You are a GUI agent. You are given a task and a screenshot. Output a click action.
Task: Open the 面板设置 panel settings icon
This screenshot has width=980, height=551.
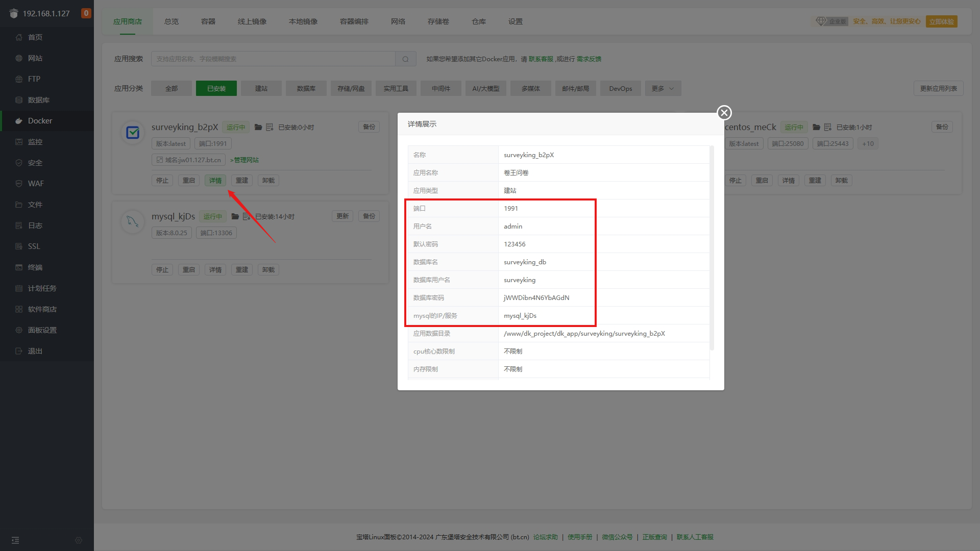(x=19, y=330)
